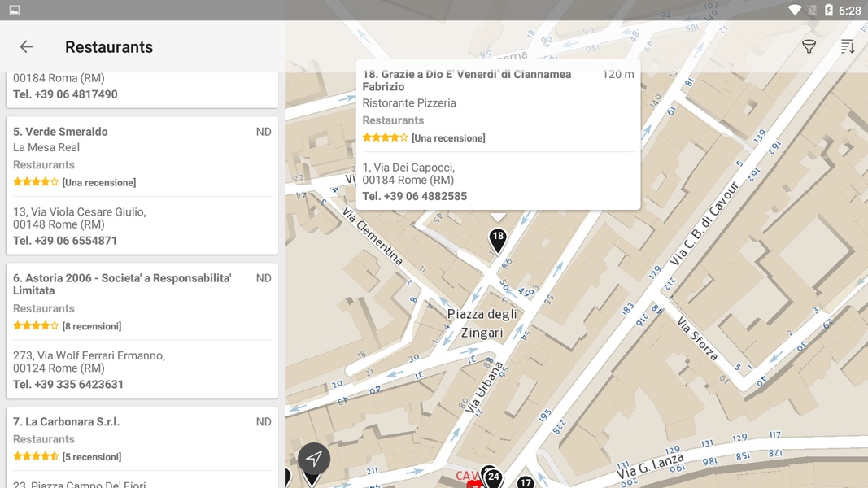The height and width of the screenshot is (488, 868).
Task: Select map pin number 17
Action: pyautogui.click(x=526, y=482)
